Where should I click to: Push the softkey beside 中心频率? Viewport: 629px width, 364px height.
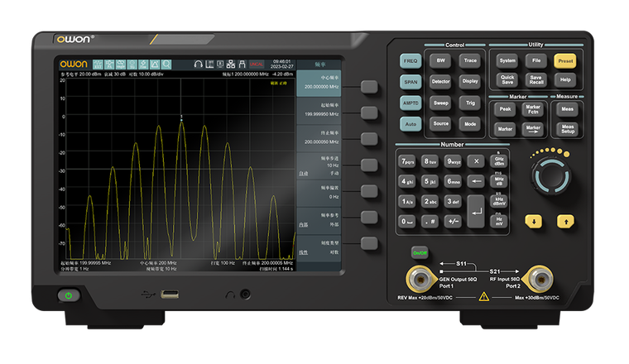click(x=369, y=87)
